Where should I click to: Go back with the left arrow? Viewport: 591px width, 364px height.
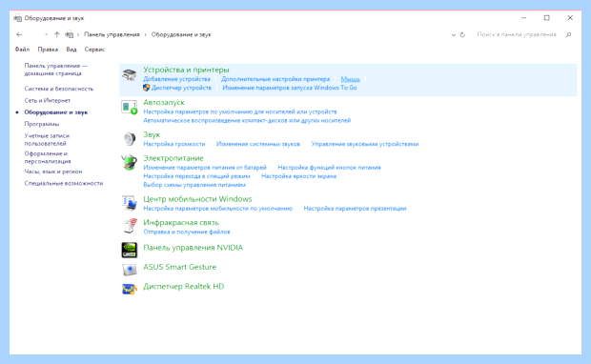[19, 34]
